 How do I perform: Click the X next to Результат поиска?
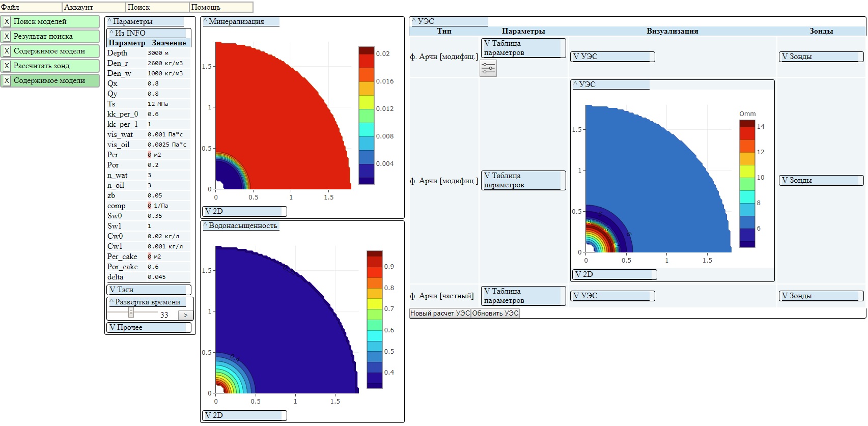(7, 37)
